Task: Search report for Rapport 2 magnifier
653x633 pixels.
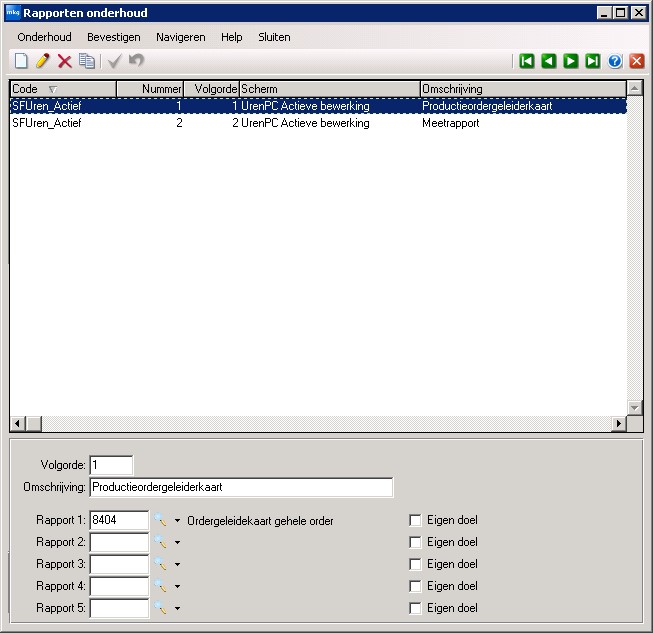Action: point(160,542)
